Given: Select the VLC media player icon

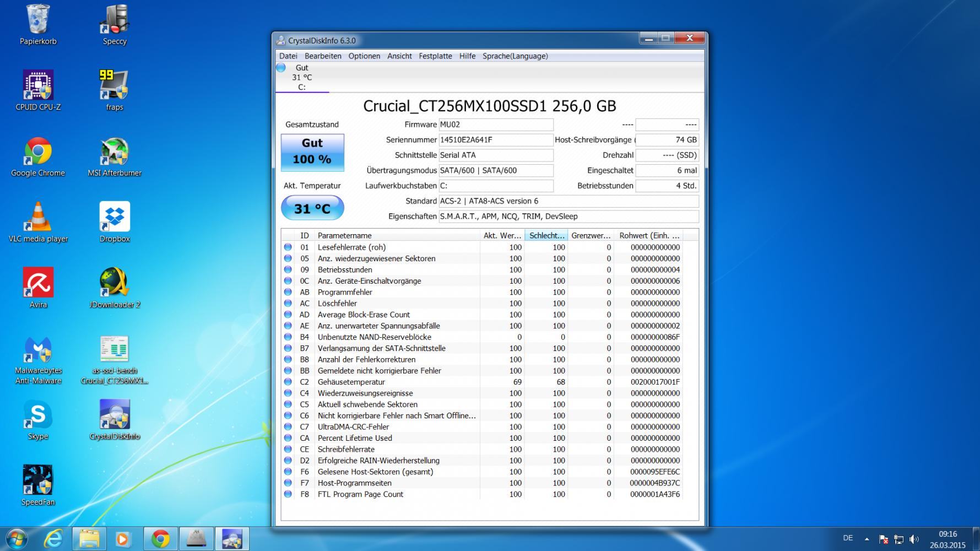Looking at the screenshot, I should (x=38, y=223).
